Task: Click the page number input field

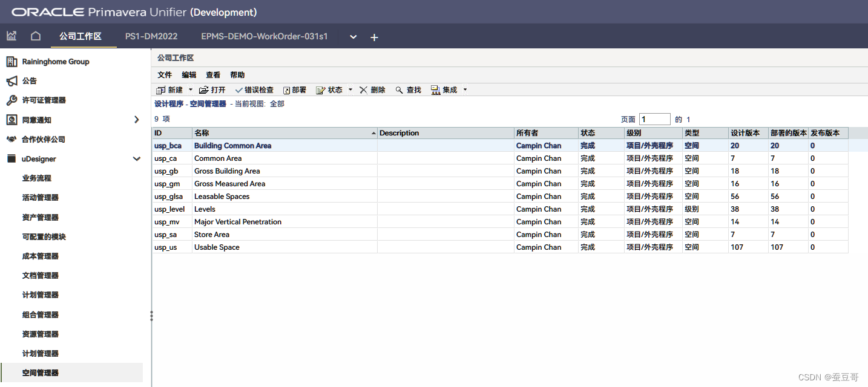Action: [655, 119]
